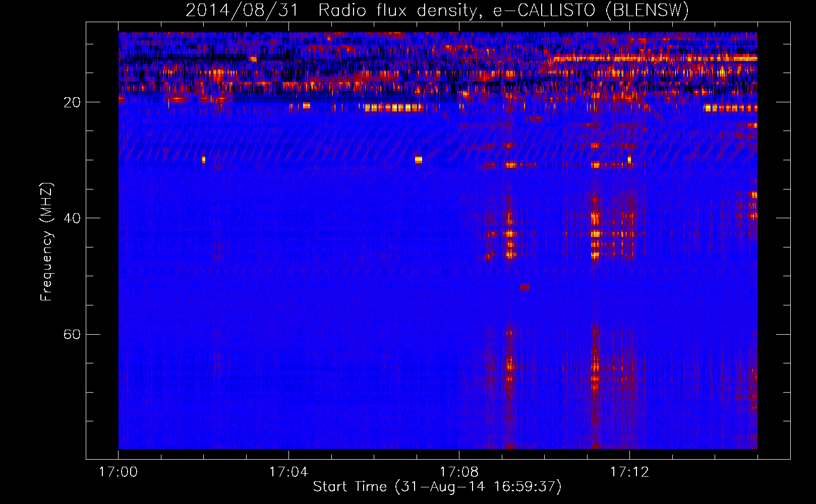This screenshot has width=816, height=504.
Task: Click the '40' frequency tick label
Action: pyautogui.click(x=72, y=218)
